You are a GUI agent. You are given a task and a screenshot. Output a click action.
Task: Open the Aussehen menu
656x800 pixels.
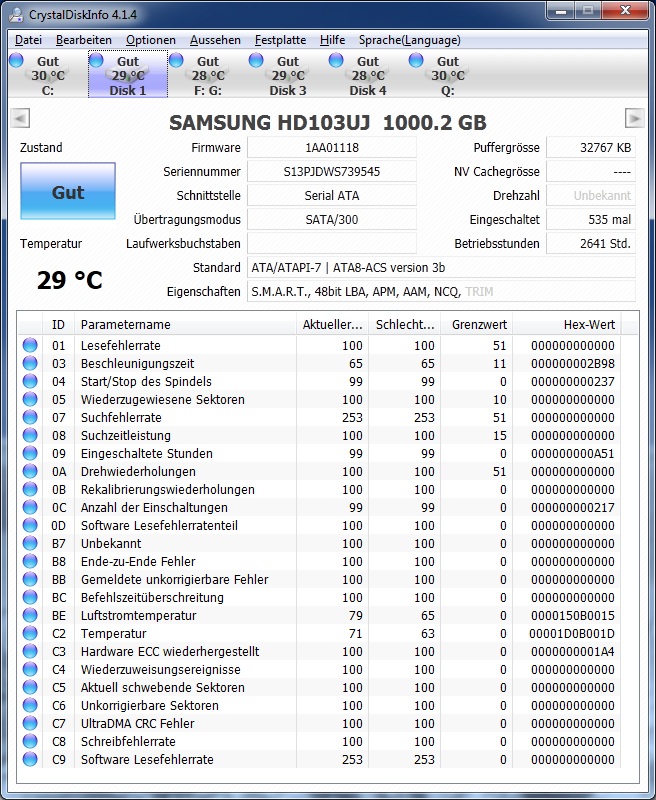pyautogui.click(x=215, y=40)
